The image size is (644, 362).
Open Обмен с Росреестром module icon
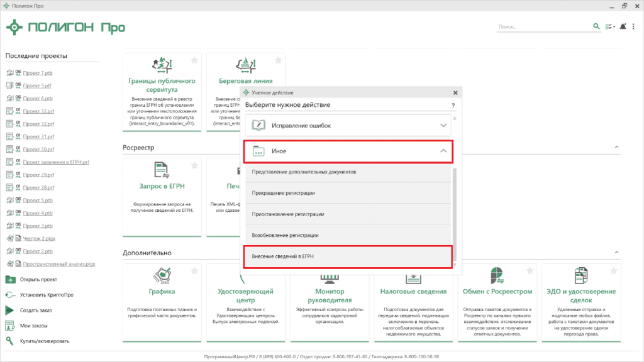click(x=497, y=275)
